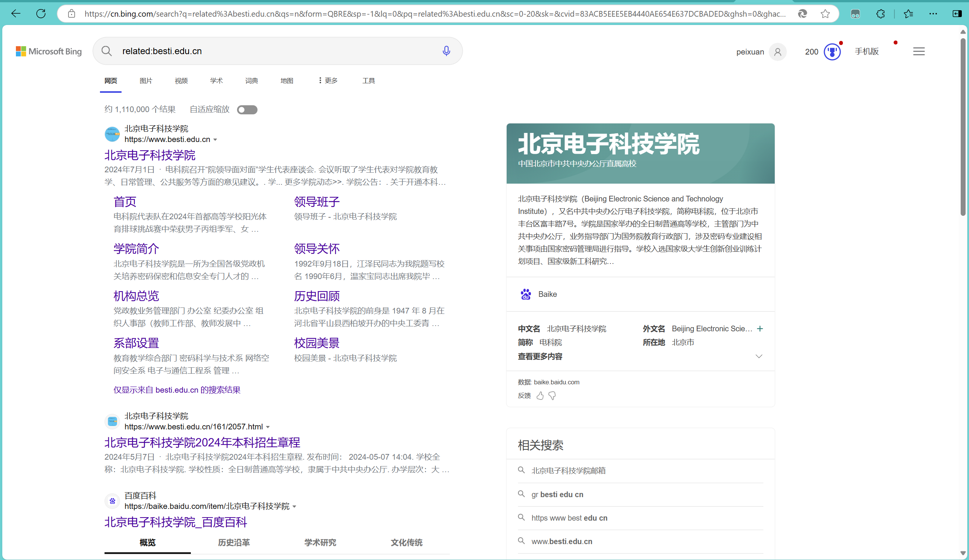Open the favorites list icon

908,14
